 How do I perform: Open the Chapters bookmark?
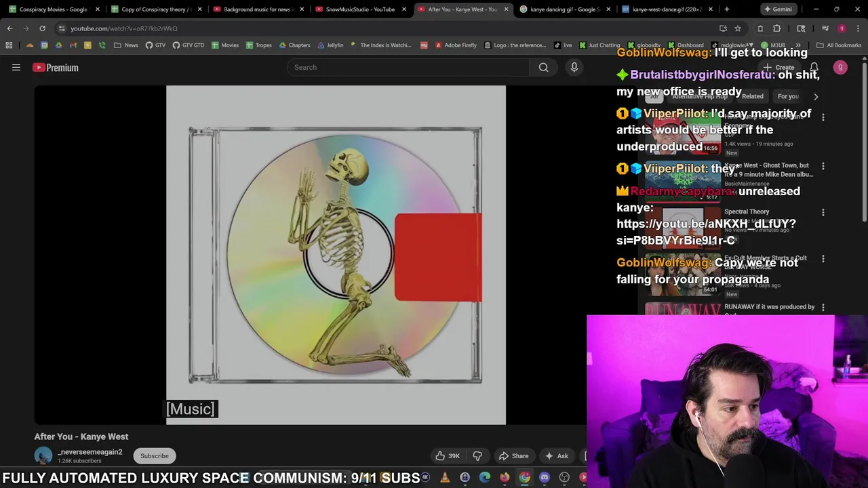click(294, 45)
